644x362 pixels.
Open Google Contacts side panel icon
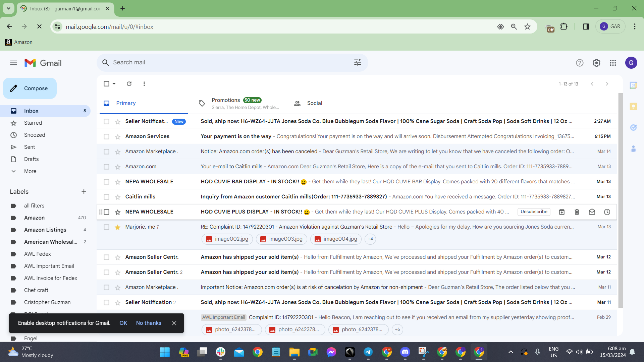click(633, 148)
